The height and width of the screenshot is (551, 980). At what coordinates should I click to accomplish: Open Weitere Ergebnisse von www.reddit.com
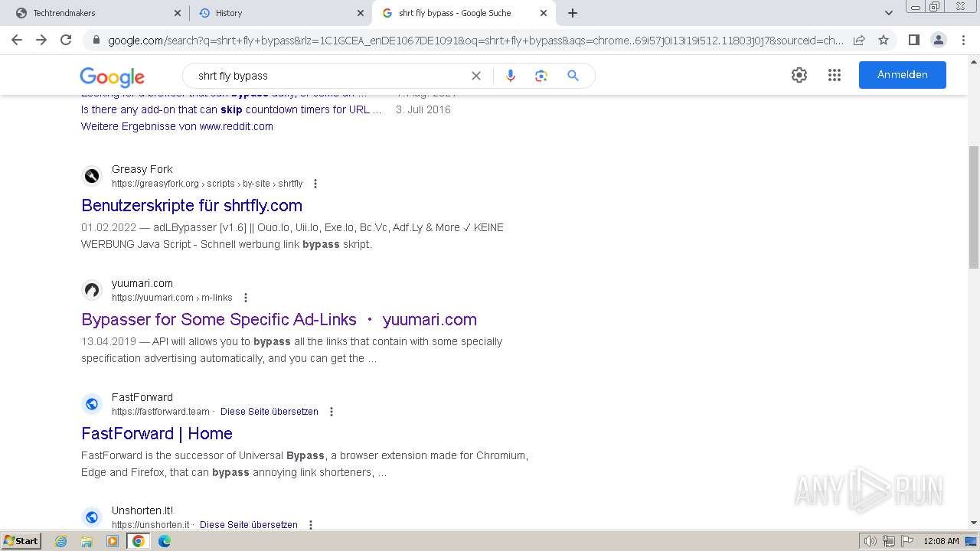click(x=177, y=126)
